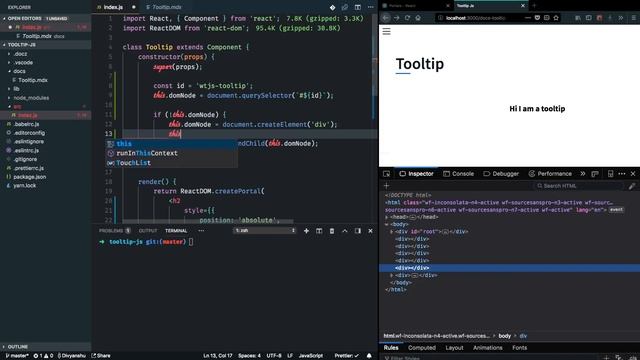640x360 pixels.
Task: Bookmark this page with star icon
Action: point(556,18)
